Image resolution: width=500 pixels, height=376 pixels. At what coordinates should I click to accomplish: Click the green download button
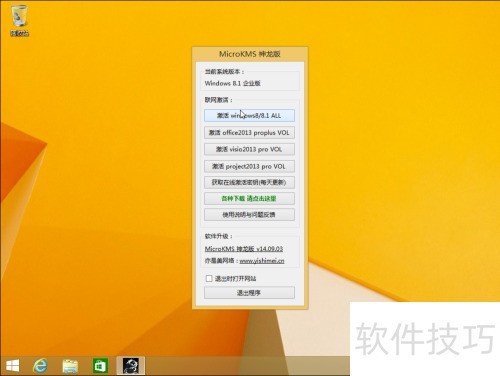point(249,199)
